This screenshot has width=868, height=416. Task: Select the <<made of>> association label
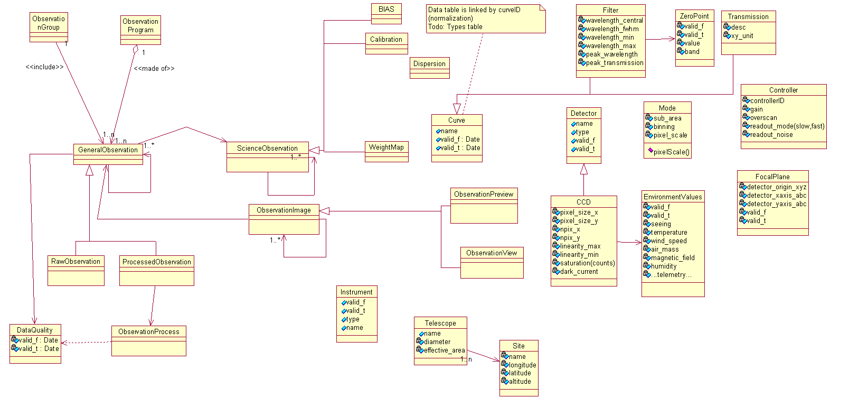tap(154, 68)
